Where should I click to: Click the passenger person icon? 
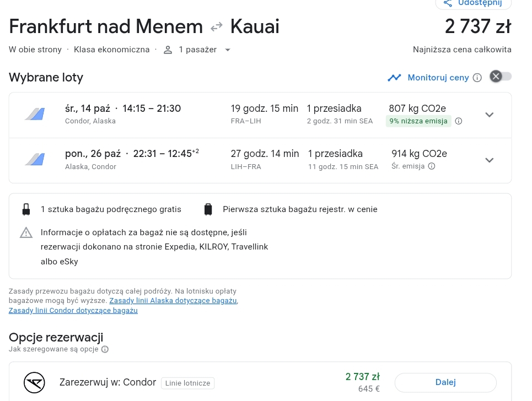(168, 50)
